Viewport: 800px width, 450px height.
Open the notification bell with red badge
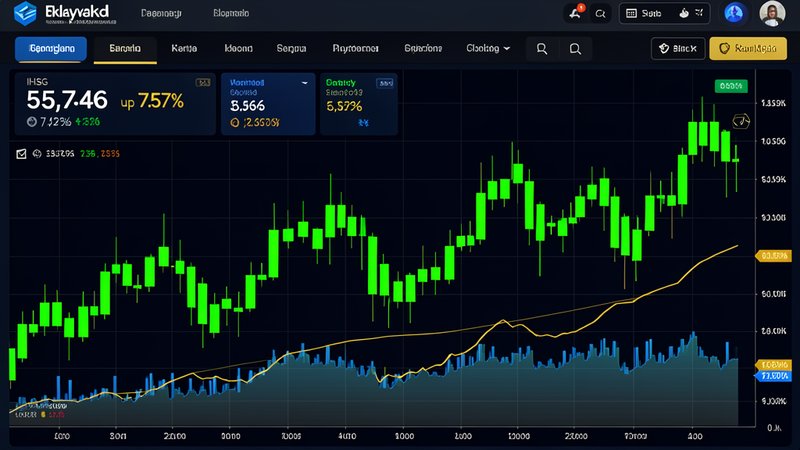[x=576, y=13]
